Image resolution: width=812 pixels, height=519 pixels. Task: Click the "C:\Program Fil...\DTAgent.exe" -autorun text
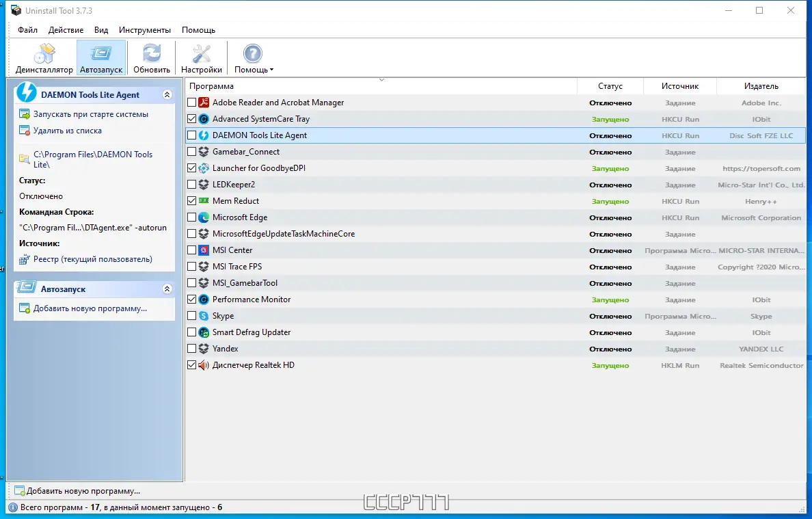click(93, 228)
